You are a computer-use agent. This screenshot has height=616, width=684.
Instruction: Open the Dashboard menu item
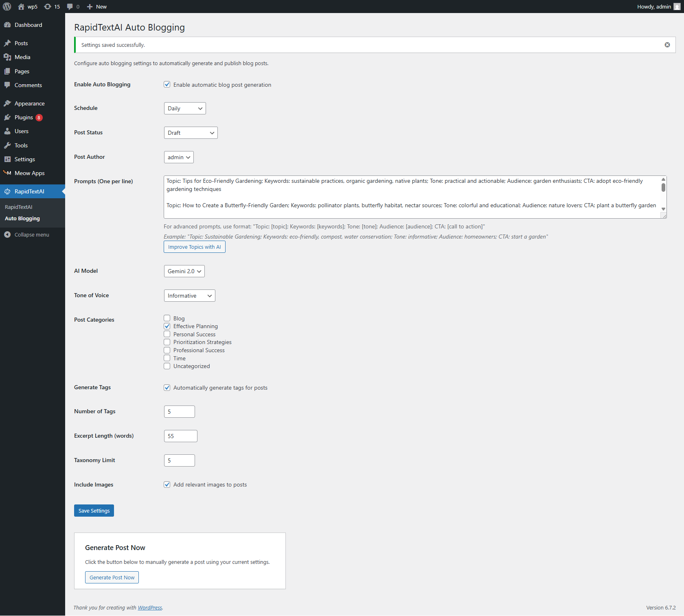tap(33, 25)
